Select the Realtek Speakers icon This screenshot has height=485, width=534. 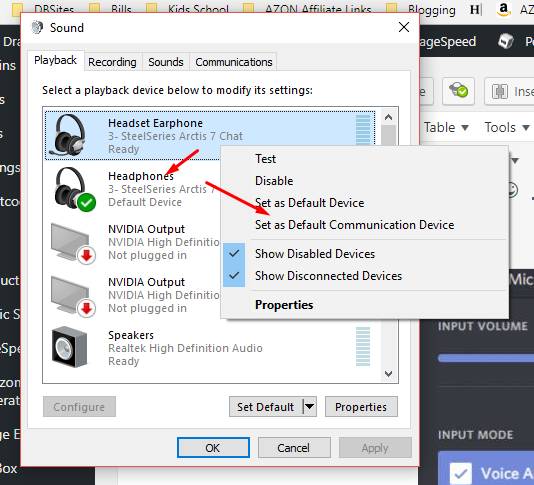point(69,347)
